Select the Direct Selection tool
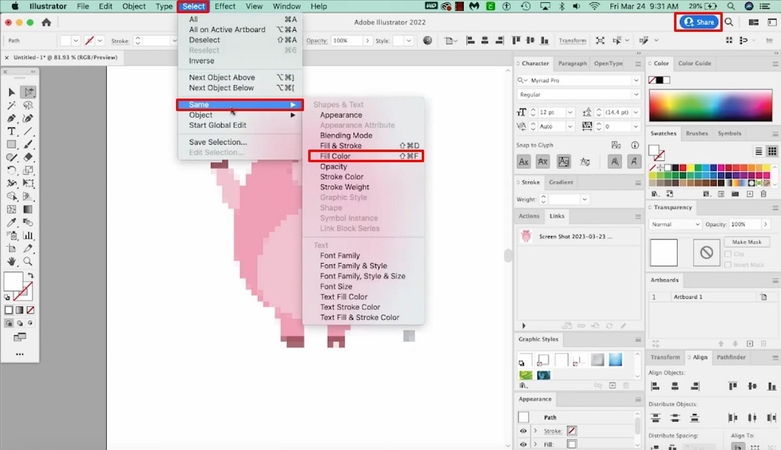Image resolution: width=781 pixels, height=450 pixels. 28,92
